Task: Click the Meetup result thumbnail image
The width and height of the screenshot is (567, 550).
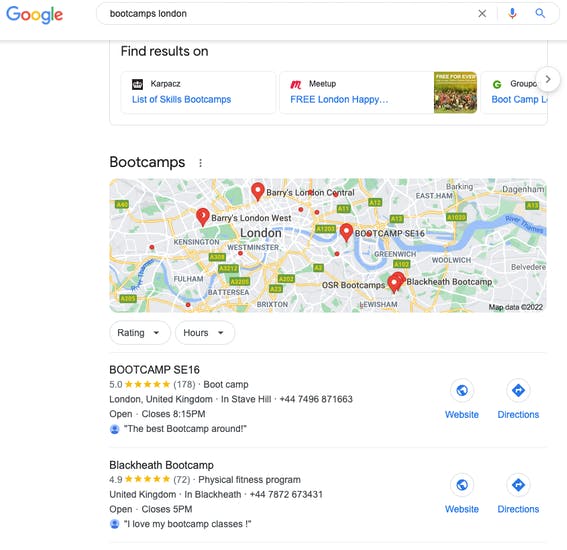Action: [x=455, y=92]
